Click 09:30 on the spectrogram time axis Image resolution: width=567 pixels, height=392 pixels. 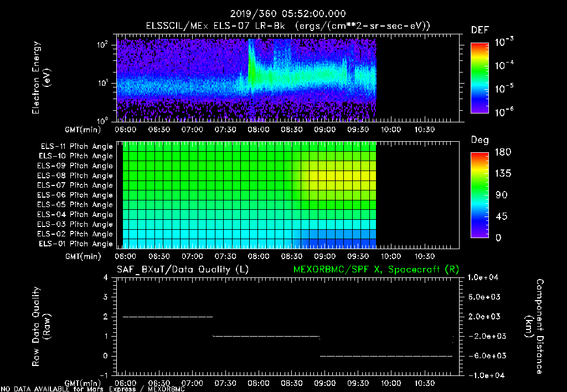358,130
